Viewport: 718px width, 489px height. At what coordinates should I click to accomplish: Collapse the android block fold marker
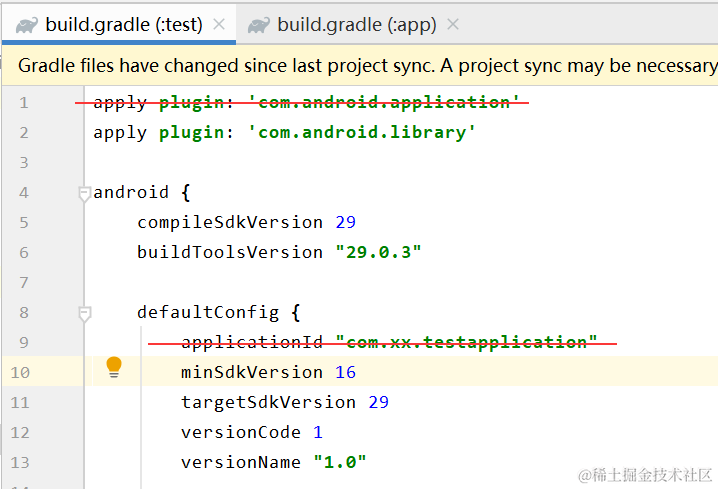[x=84, y=194]
